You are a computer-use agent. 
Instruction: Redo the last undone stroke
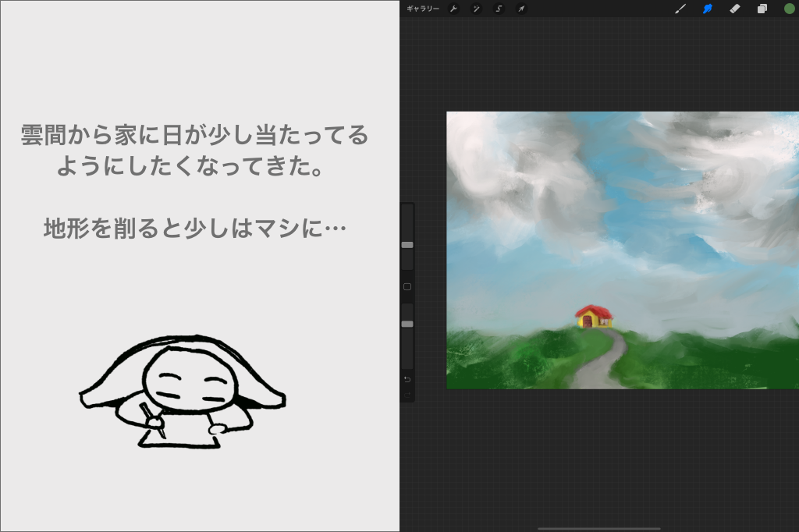[407, 395]
